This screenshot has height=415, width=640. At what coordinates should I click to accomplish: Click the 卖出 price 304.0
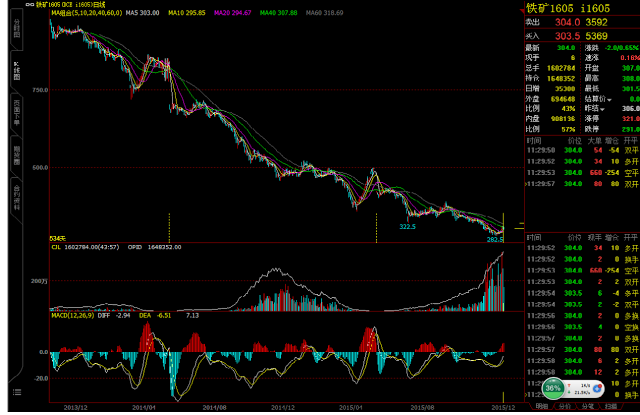click(x=567, y=22)
